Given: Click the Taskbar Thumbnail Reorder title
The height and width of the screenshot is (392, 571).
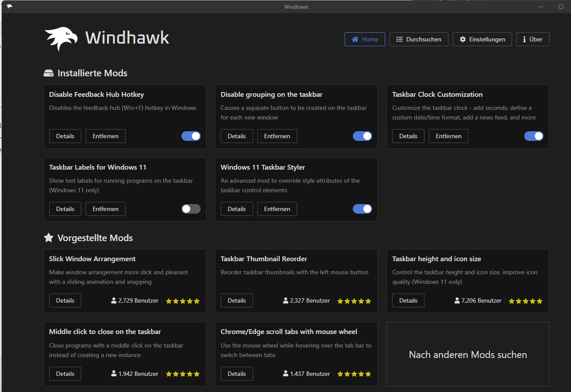Looking at the screenshot, I should pos(264,259).
